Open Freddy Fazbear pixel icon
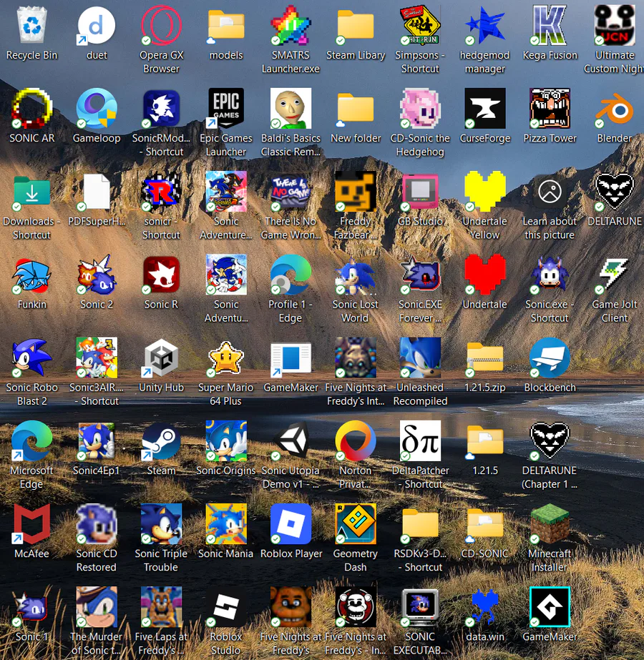The height and width of the screenshot is (660, 644). 356,192
